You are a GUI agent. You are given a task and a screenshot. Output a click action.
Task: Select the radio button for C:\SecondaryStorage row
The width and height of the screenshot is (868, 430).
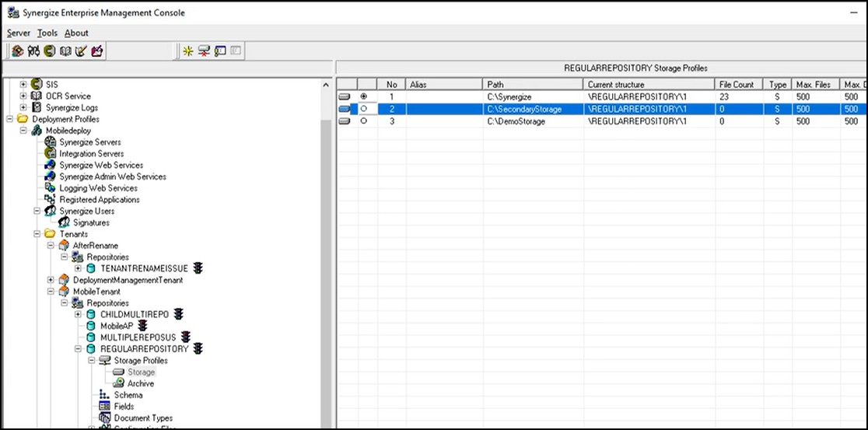click(x=364, y=110)
